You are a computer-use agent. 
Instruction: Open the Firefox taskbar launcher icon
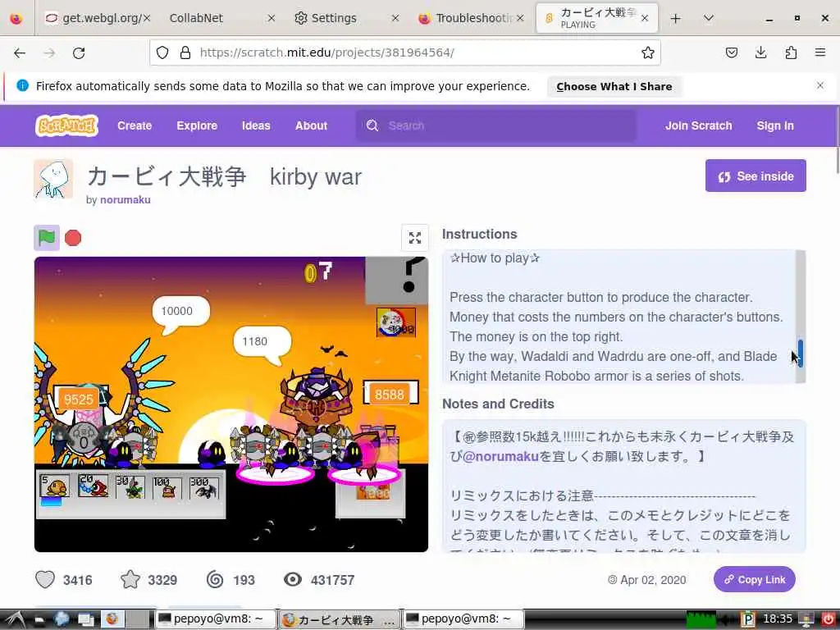tap(112, 619)
